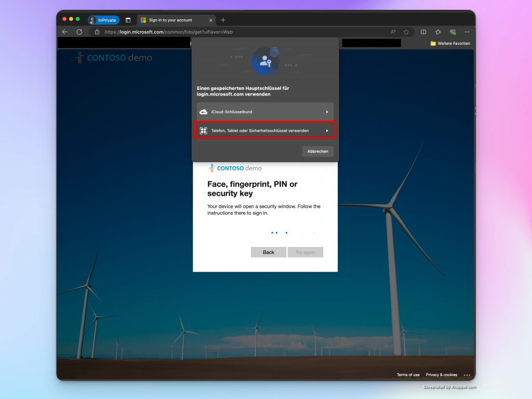This screenshot has height=399, width=532.
Task: Open the Favorites list toolbar icon
Action: (438, 32)
